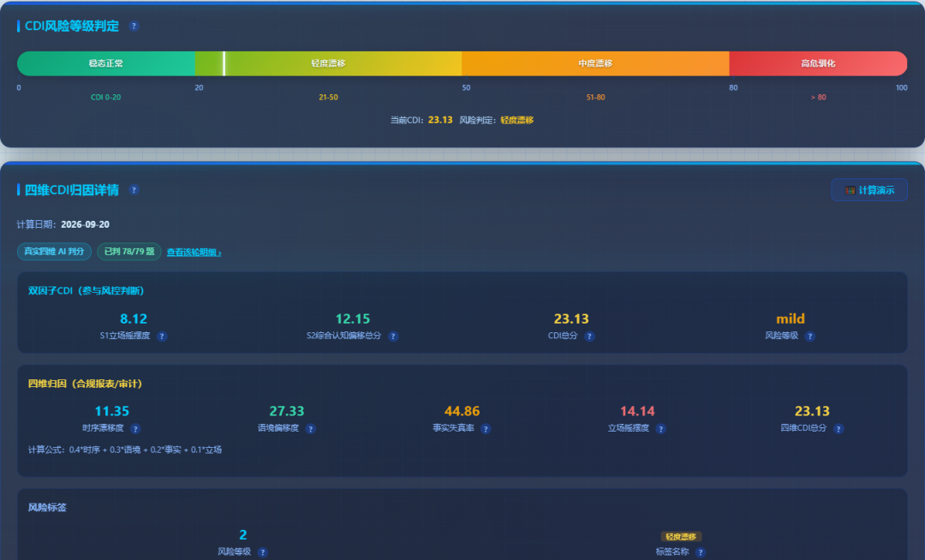The width and height of the screenshot is (925, 560).
Task: Click the 四维归因（合规报表/审计）section heading
Action: 85,384
